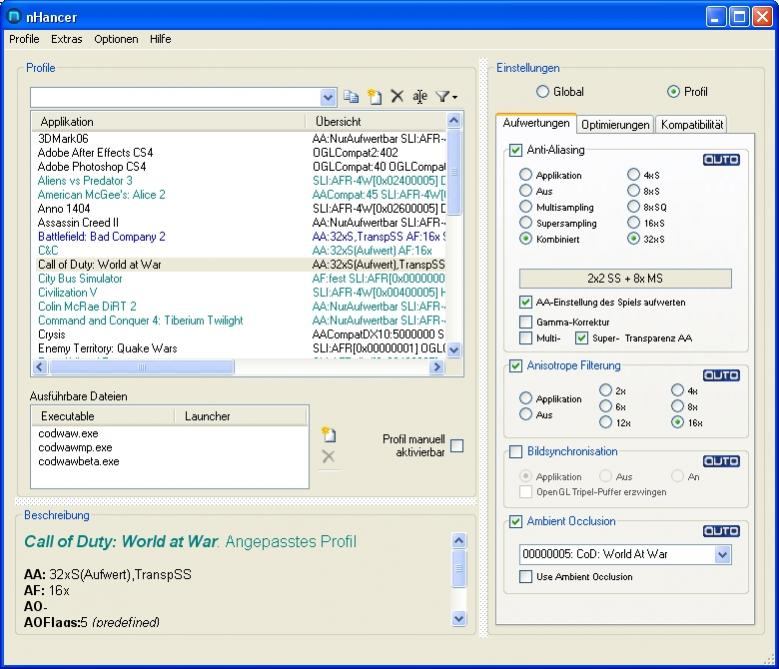The image size is (779, 669).
Task: Open the Ambient Occlusion profile dropdown
Action: (x=723, y=554)
